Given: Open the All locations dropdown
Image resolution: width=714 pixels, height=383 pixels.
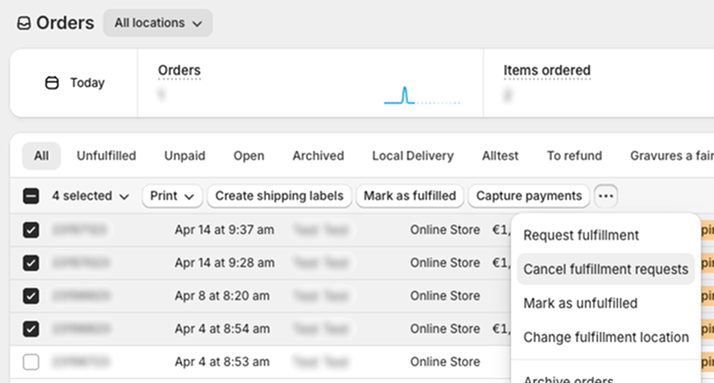Looking at the screenshot, I should coord(158,23).
